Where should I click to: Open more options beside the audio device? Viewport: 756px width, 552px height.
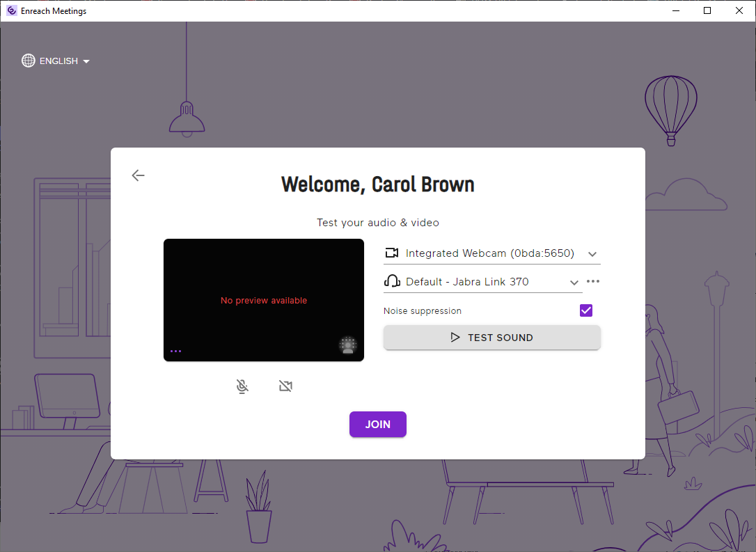[593, 282]
